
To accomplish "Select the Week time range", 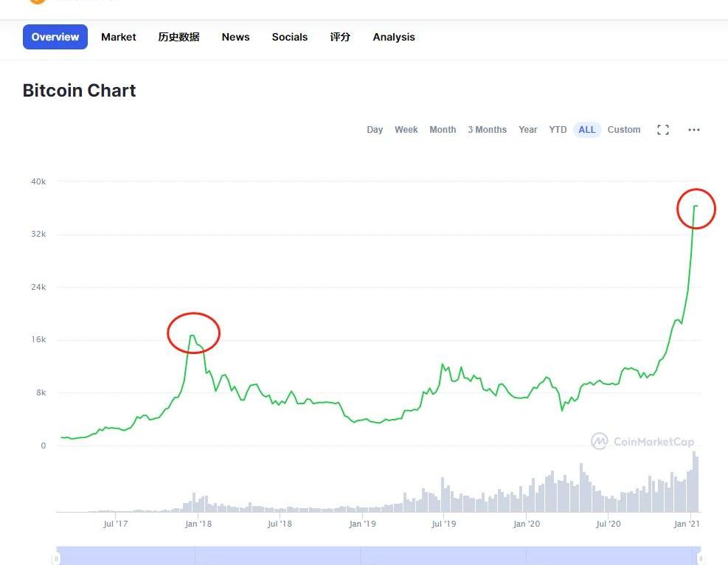I will pyautogui.click(x=406, y=130).
